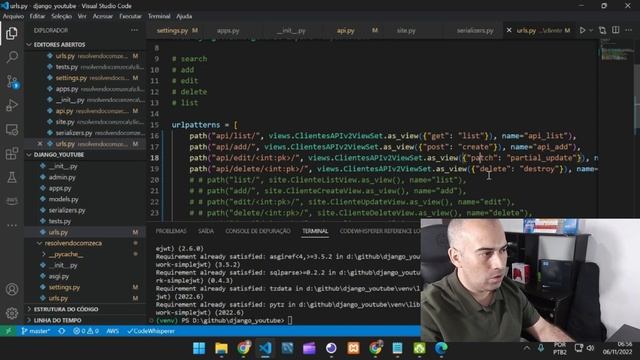This screenshot has width=640, height=360.
Task: Open more editor actions ellipsis
Action: point(629,30)
